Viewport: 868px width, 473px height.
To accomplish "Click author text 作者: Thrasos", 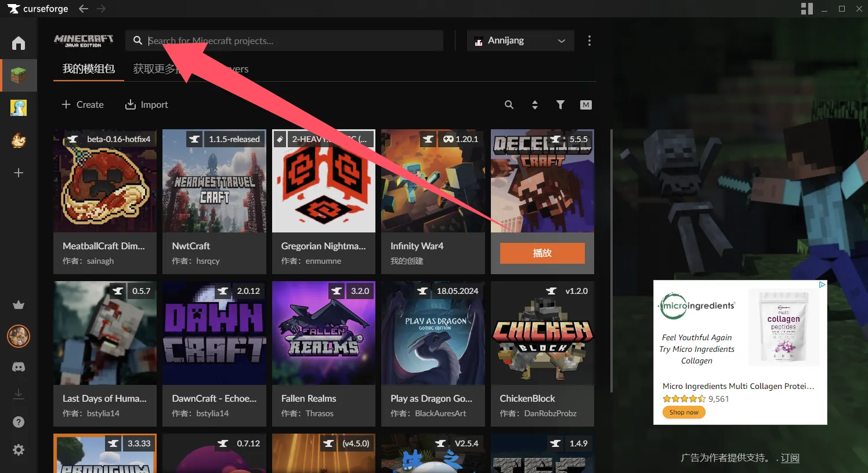I will tap(308, 413).
